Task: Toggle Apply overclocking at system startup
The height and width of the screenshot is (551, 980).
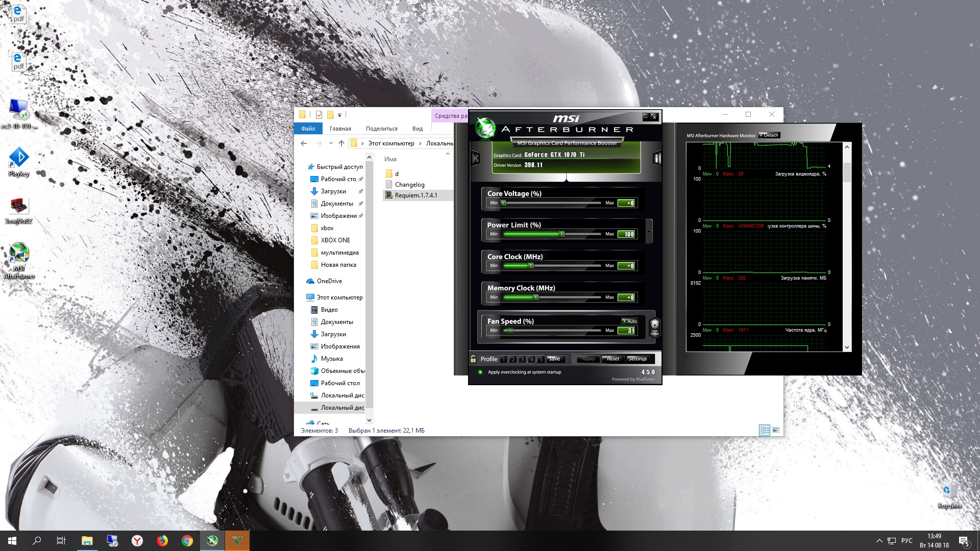Action: (x=480, y=372)
